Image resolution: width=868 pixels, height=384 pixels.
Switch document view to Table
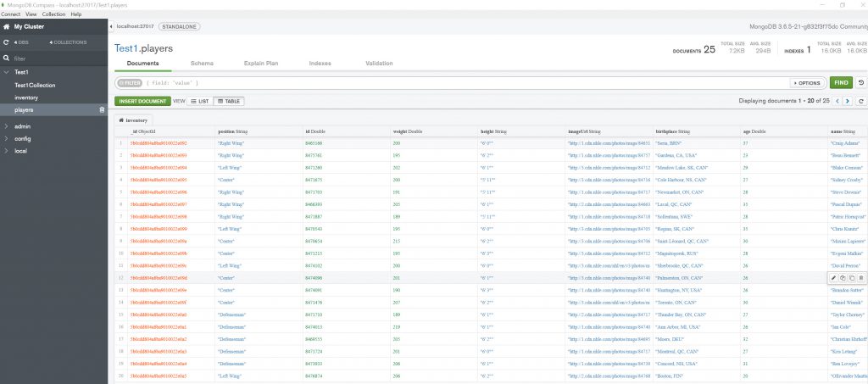point(228,101)
